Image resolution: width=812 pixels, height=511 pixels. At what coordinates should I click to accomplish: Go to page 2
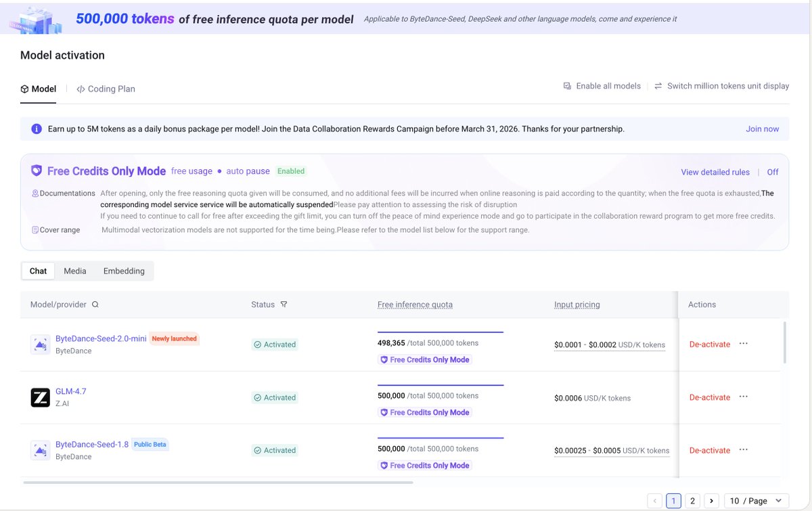[x=692, y=501]
